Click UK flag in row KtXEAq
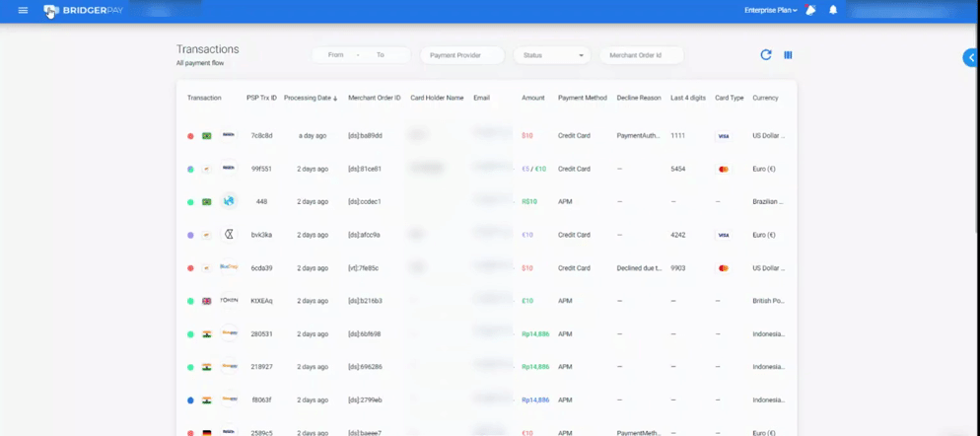This screenshot has height=436, width=980. 207,301
